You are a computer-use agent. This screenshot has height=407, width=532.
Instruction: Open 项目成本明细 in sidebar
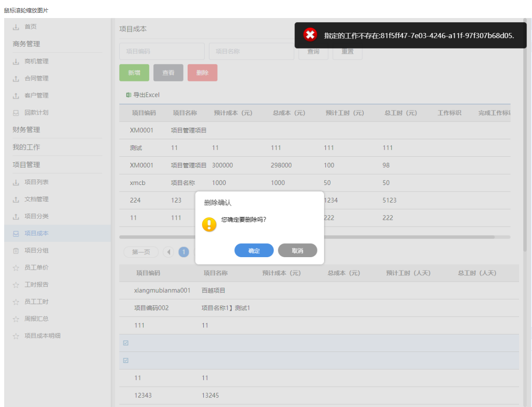click(x=43, y=335)
